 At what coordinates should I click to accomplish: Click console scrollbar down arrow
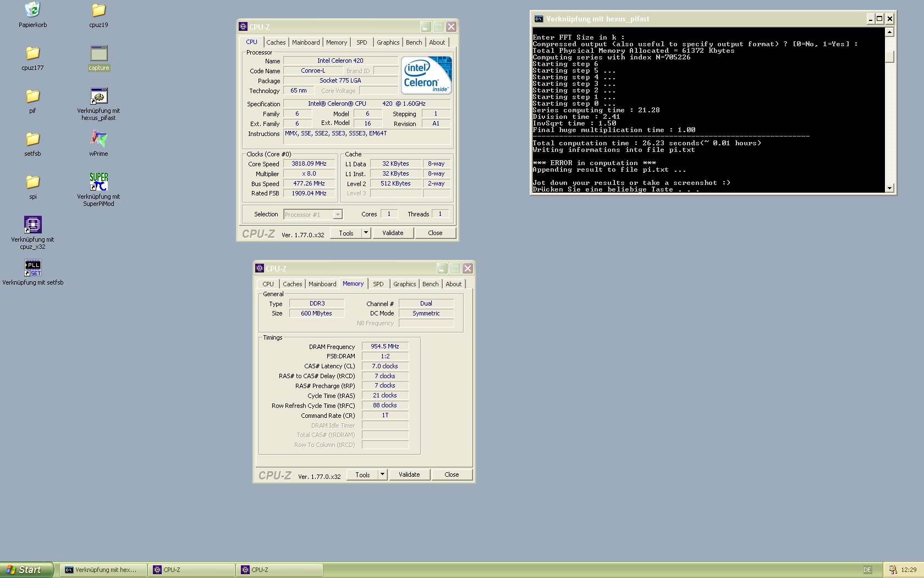click(x=889, y=188)
